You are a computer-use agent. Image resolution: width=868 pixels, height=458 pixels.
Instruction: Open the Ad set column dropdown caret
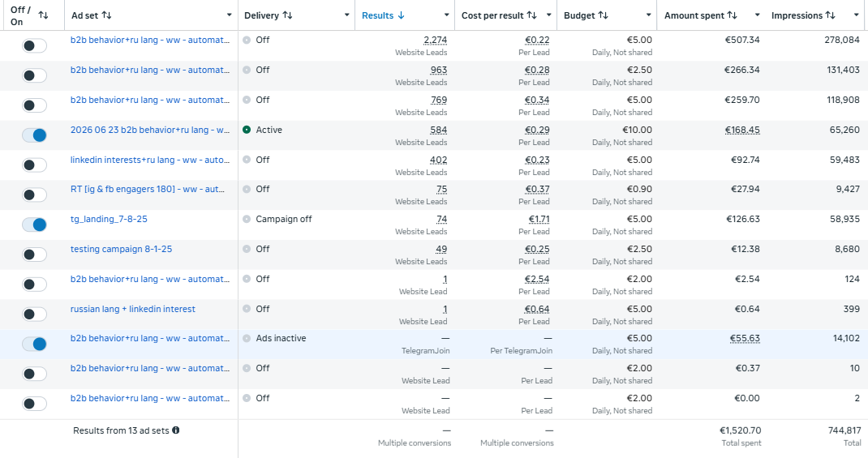[x=230, y=15]
